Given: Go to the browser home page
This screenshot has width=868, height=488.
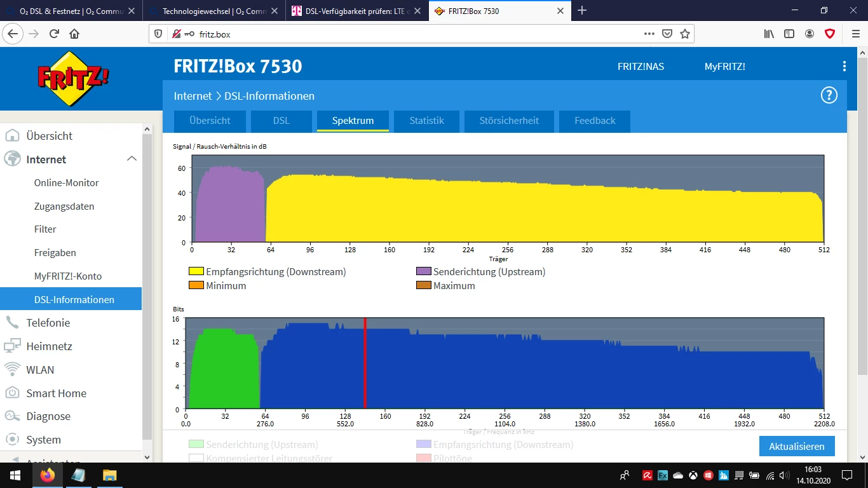Looking at the screenshot, I should (x=74, y=34).
